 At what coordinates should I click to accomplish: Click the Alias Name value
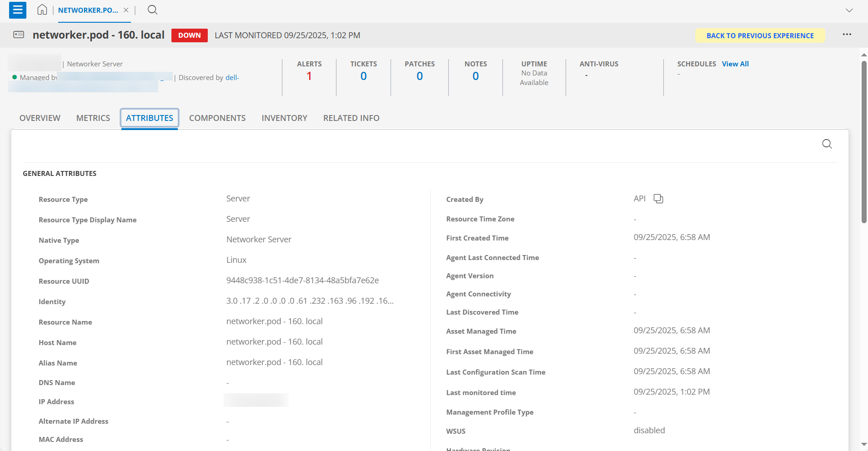pyautogui.click(x=275, y=362)
